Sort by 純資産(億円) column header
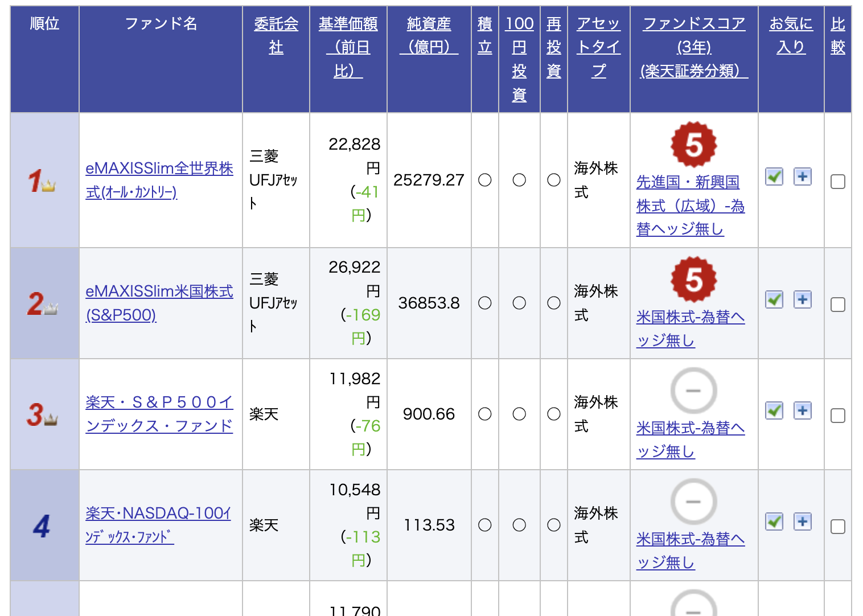The image size is (863, 616). click(x=429, y=35)
